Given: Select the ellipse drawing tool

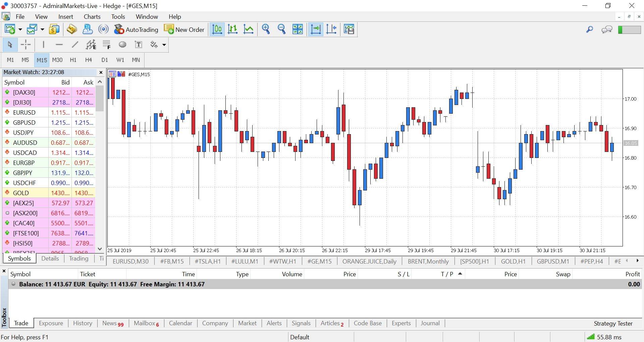Looking at the screenshot, I should point(122,45).
